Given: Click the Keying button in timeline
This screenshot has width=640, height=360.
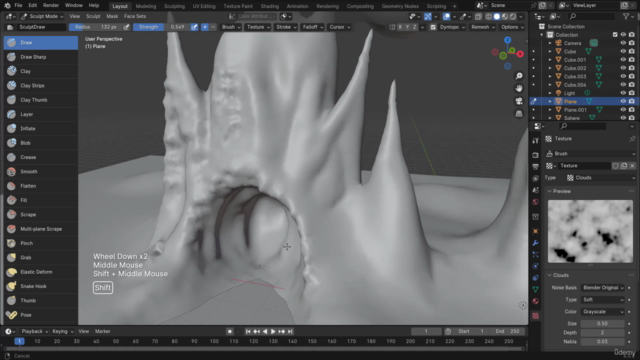Looking at the screenshot, I should pyautogui.click(x=62, y=331).
